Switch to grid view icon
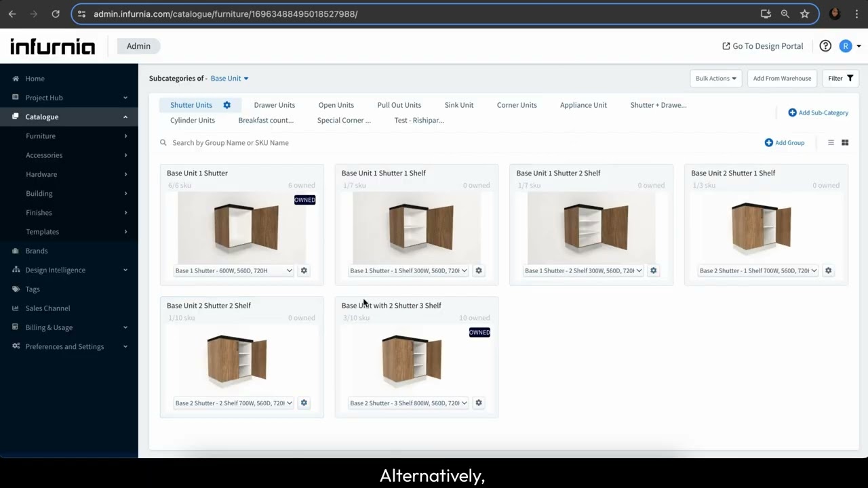 pos(845,142)
